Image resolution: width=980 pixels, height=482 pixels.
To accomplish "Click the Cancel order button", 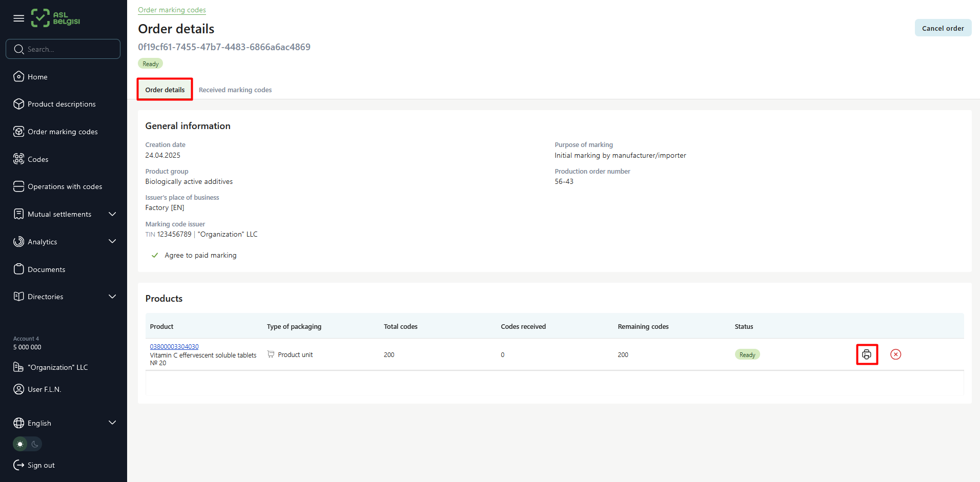I will pos(943,28).
